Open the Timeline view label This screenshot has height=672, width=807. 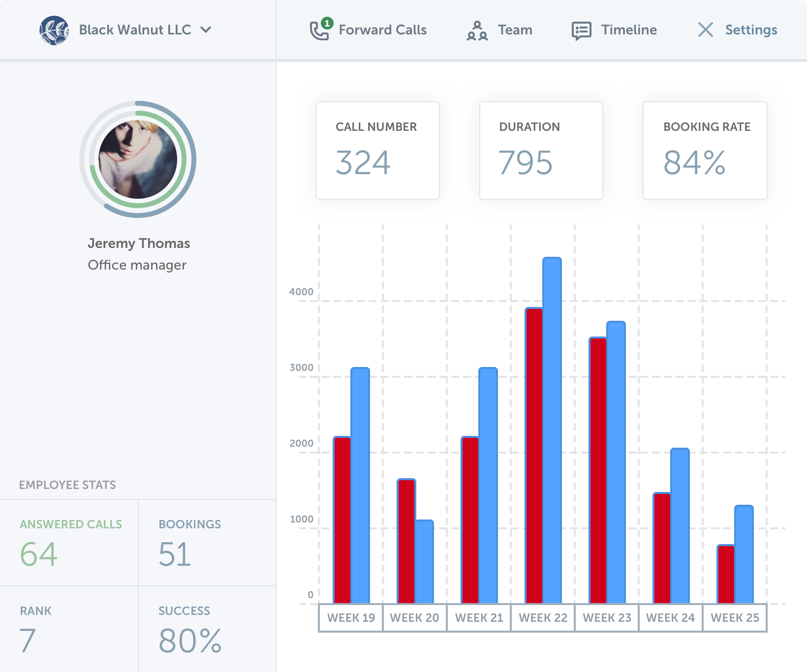click(x=629, y=30)
